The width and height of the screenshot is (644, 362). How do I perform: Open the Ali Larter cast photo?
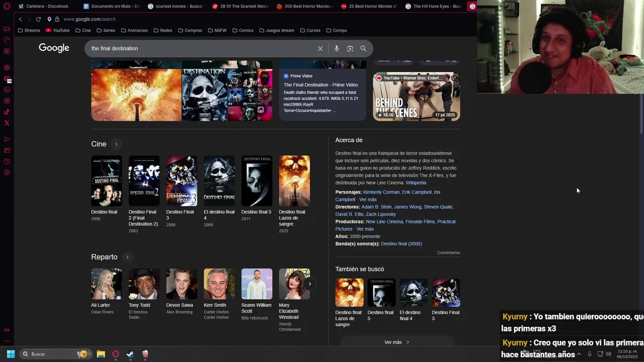tap(106, 284)
